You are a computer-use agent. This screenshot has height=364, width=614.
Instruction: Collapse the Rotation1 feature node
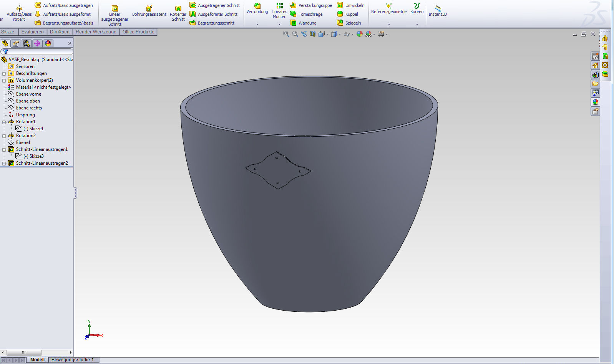(x=4, y=122)
